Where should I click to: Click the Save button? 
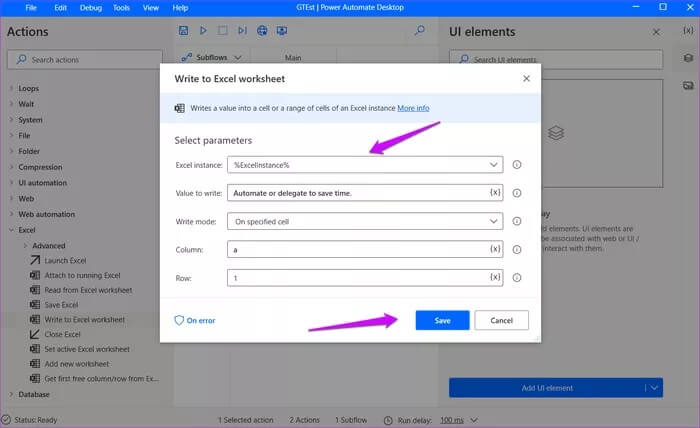coord(442,320)
